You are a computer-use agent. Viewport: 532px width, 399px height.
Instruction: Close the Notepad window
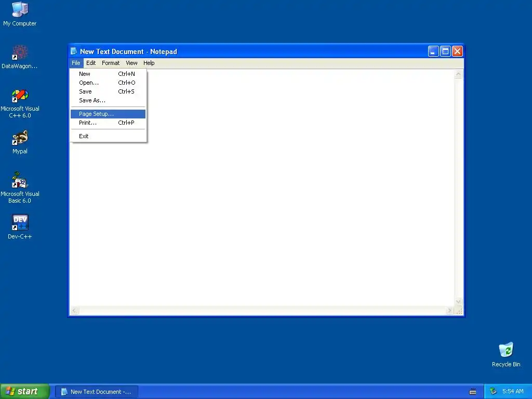pos(457,51)
